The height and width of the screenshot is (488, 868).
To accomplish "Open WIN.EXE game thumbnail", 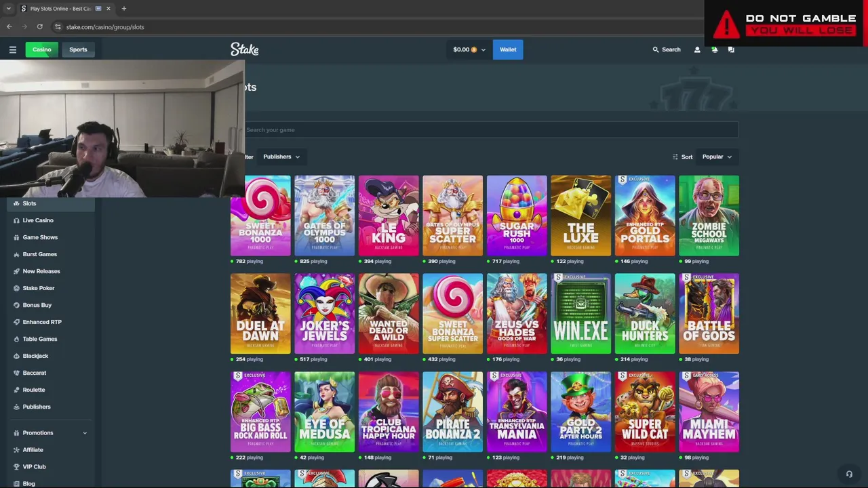I will (x=580, y=314).
